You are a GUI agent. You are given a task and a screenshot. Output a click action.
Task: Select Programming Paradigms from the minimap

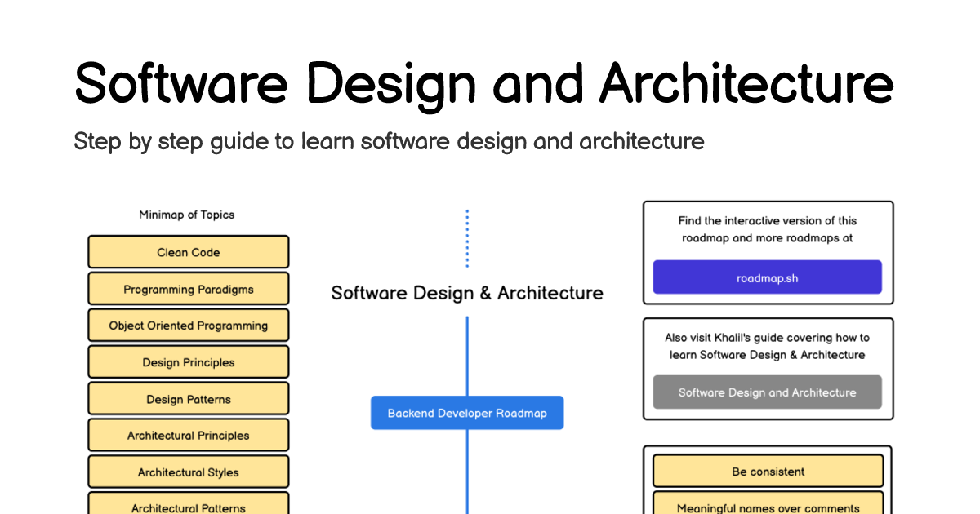coord(188,288)
